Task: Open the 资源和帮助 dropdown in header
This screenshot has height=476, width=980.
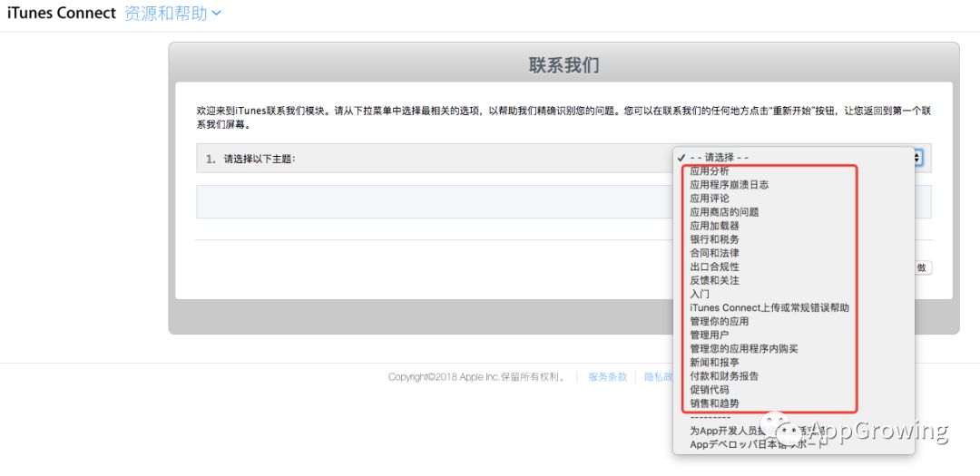Action: tap(172, 13)
